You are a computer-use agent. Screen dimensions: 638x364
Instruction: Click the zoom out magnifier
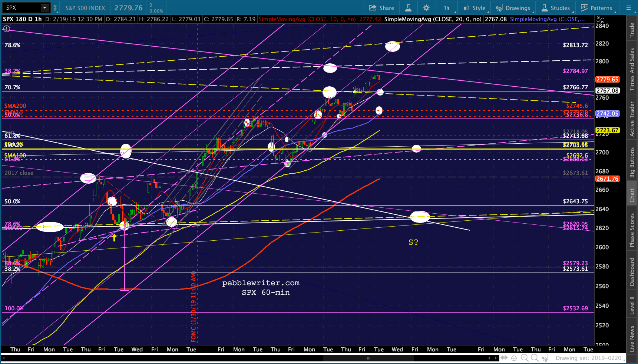[534, 358]
